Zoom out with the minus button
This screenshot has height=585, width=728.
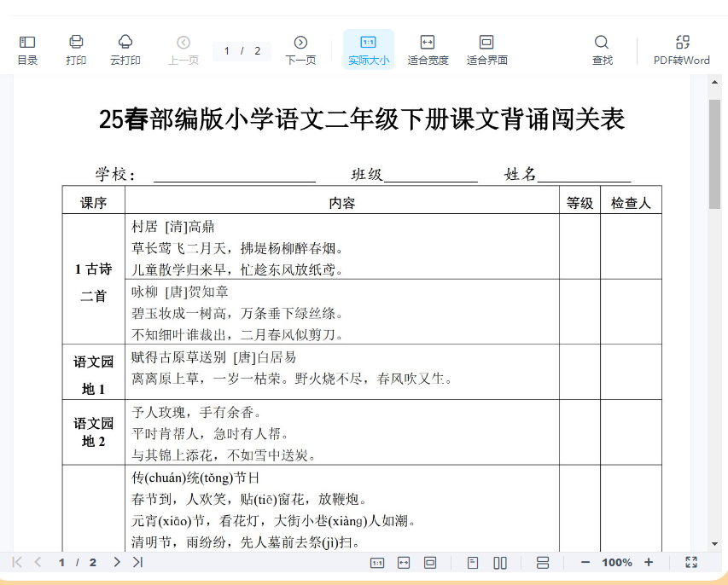point(585,562)
